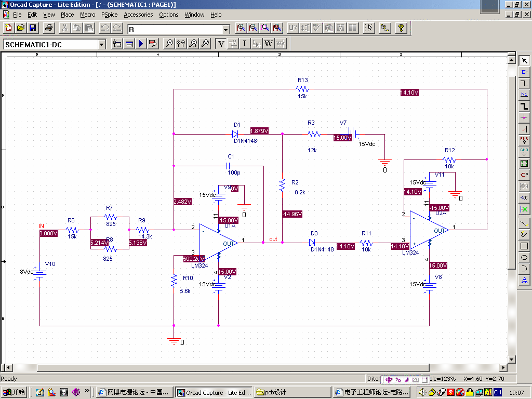Create a new document with the New icon
Screen dimensions: 532x399
click(8, 28)
